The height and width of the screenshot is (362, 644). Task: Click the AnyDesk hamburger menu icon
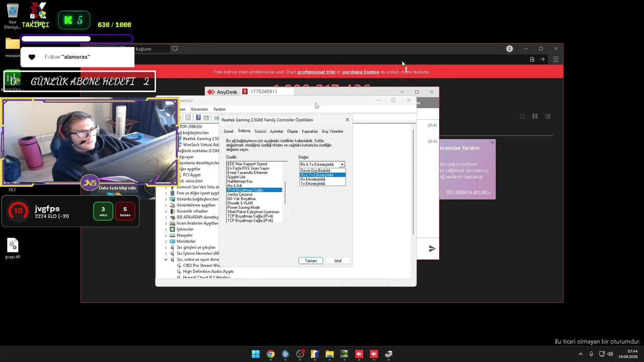click(555, 59)
